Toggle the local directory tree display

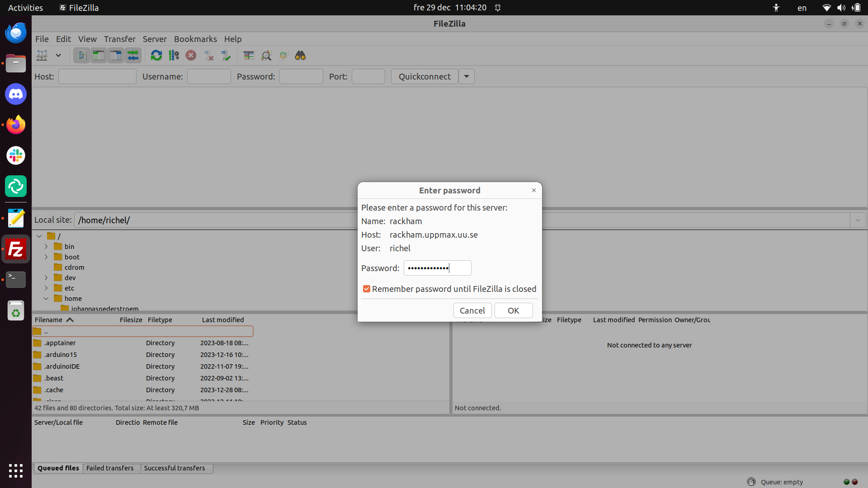99,56
